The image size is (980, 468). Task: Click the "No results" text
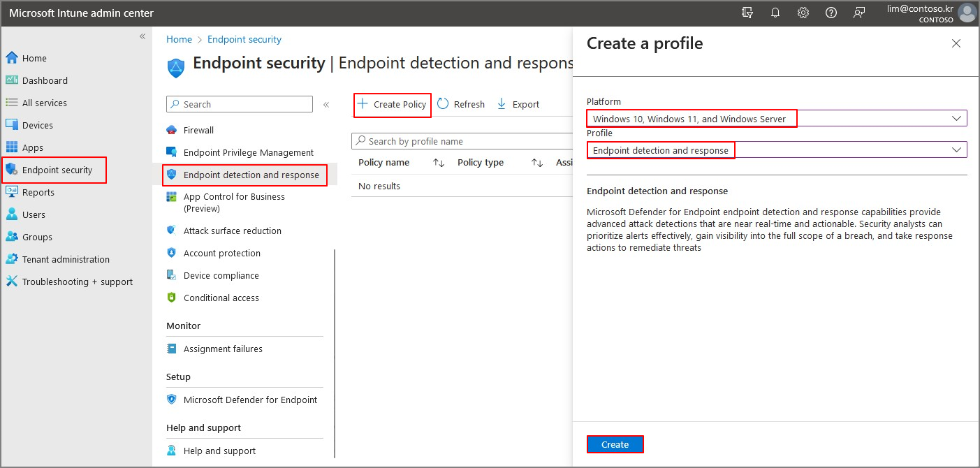pos(379,186)
